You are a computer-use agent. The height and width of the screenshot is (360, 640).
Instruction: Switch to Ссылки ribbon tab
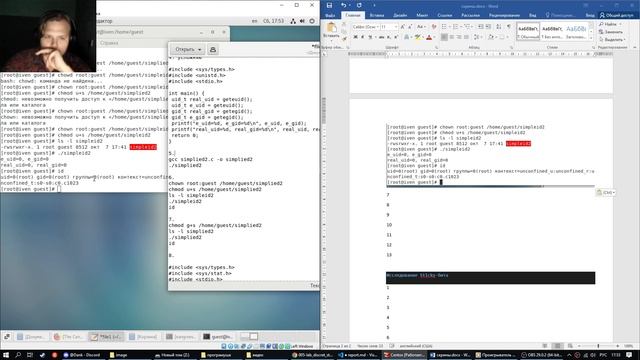[445, 15]
